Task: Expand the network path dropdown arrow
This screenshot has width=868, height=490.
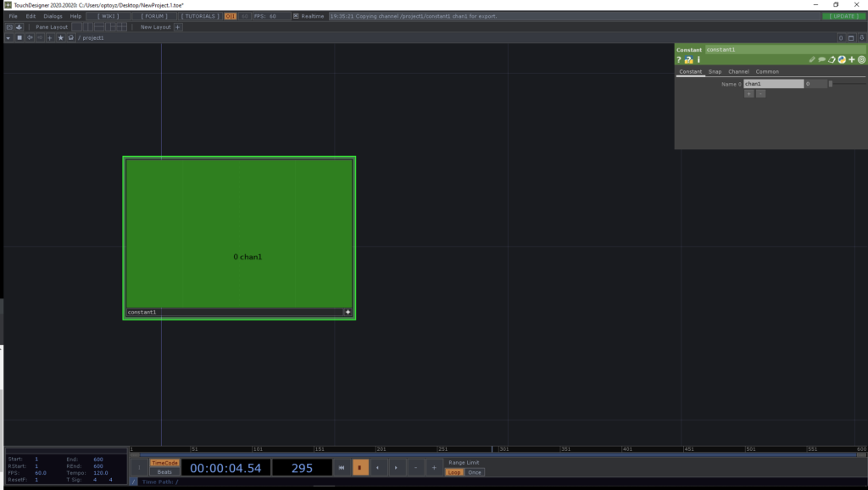Action: (x=8, y=38)
